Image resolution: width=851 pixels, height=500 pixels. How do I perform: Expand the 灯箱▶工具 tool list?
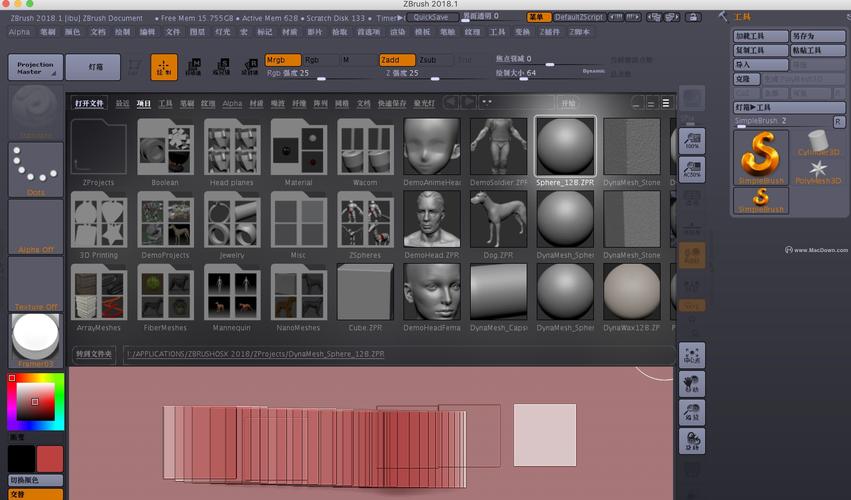(789, 107)
